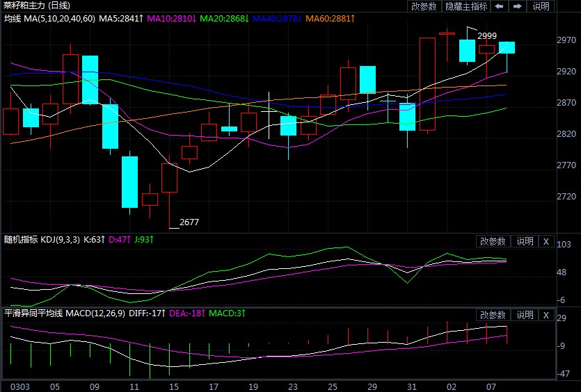Hide main indicator via 隐藏主指标
The height and width of the screenshot is (392, 581).
466,6
